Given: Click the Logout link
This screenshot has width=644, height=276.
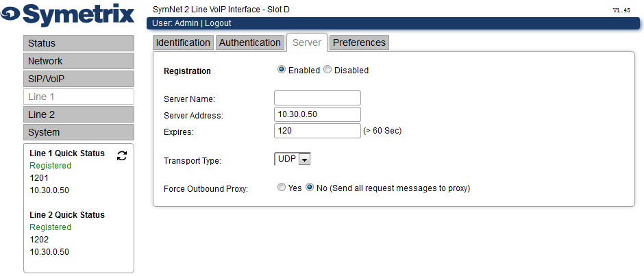Looking at the screenshot, I should pyautogui.click(x=218, y=23).
